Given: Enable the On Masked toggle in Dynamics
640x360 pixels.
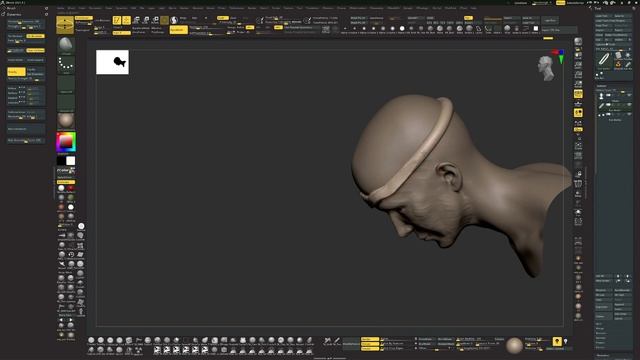Looking at the screenshot, I should coord(16,36).
